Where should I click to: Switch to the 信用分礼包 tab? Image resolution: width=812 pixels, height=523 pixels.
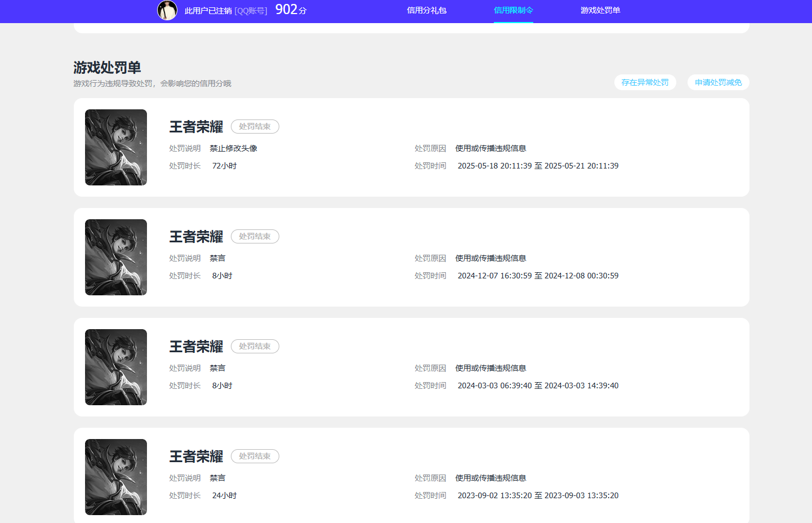pyautogui.click(x=426, y=10)
